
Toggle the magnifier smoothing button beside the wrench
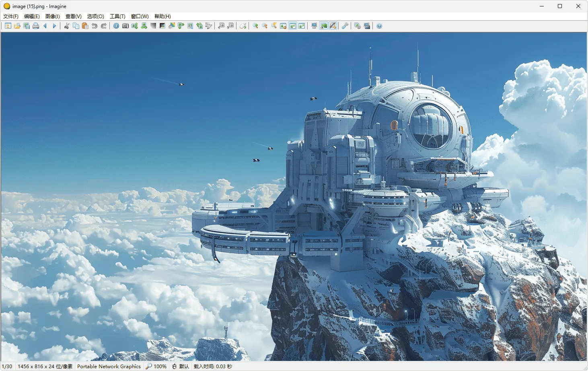point(333,26)
